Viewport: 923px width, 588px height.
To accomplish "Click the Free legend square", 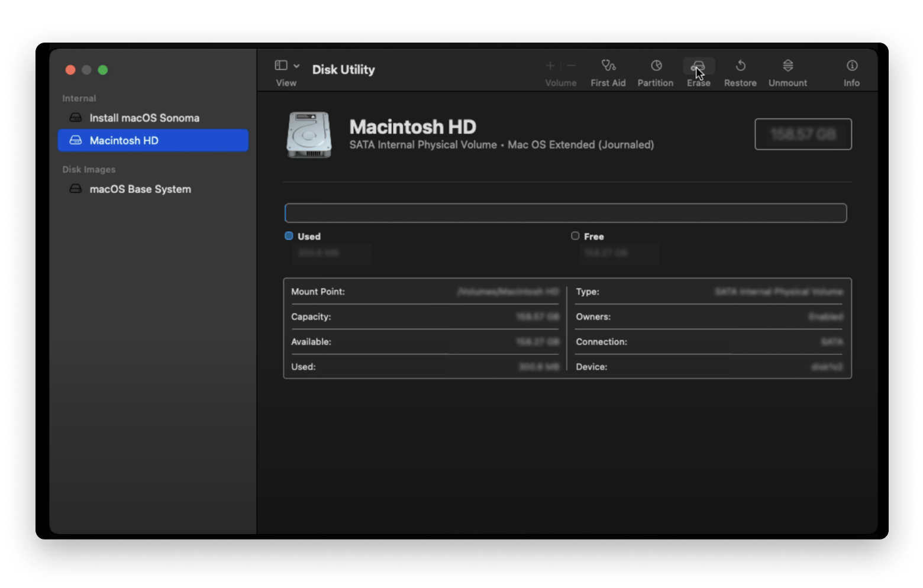I will pos(575,235).
